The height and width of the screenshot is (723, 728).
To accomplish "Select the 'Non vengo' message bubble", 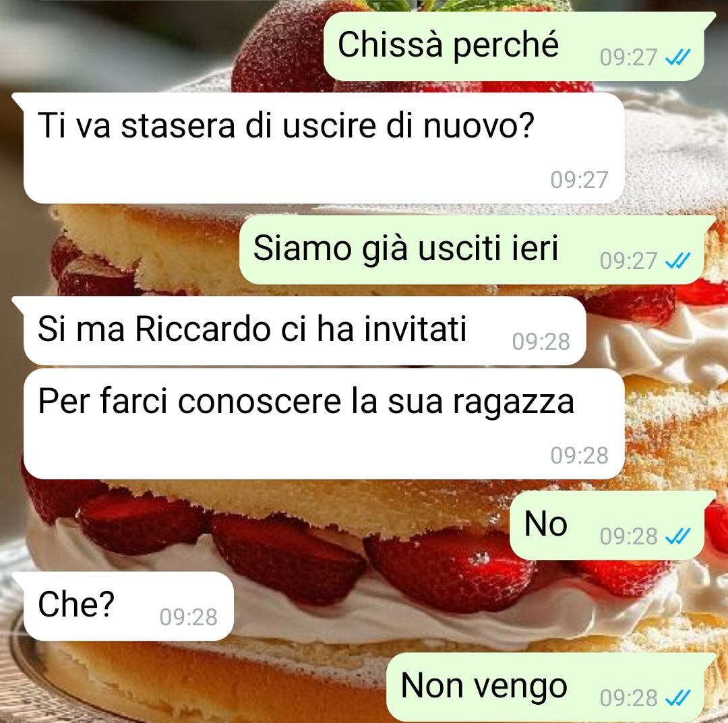I will (x=545, y=687).
